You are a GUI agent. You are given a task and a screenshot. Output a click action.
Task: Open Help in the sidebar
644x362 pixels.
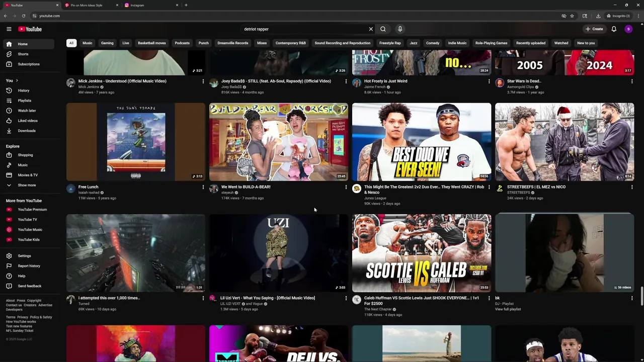point(28,276)
